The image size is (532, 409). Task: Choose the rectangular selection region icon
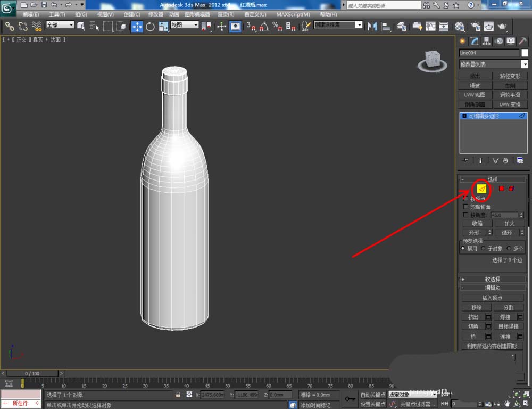point(108,26)
